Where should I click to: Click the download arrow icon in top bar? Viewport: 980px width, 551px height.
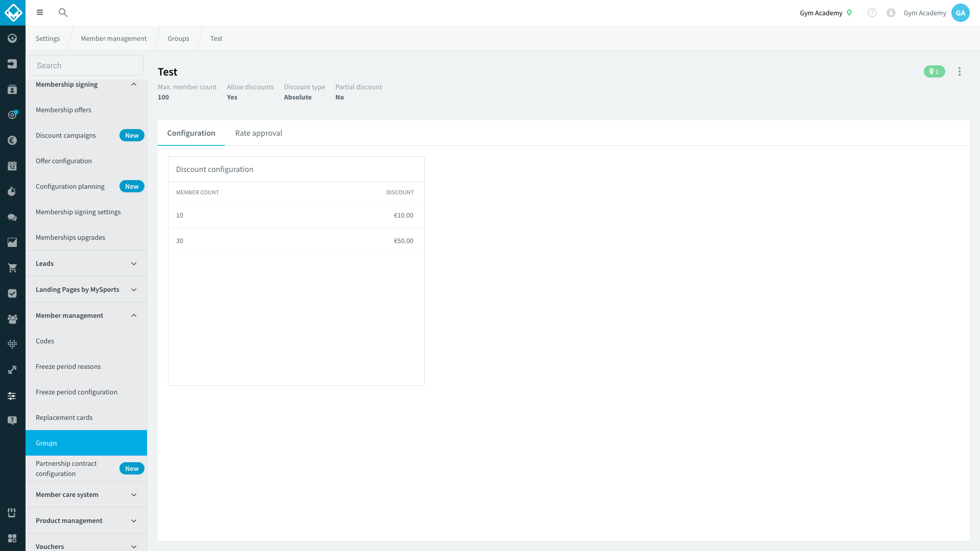click(891, 13)
